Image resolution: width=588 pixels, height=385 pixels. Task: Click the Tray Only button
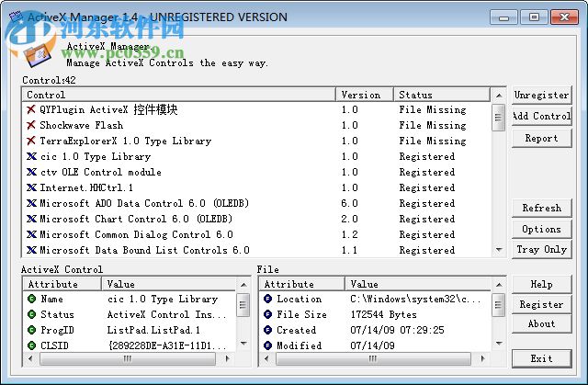tap(541, 250)
